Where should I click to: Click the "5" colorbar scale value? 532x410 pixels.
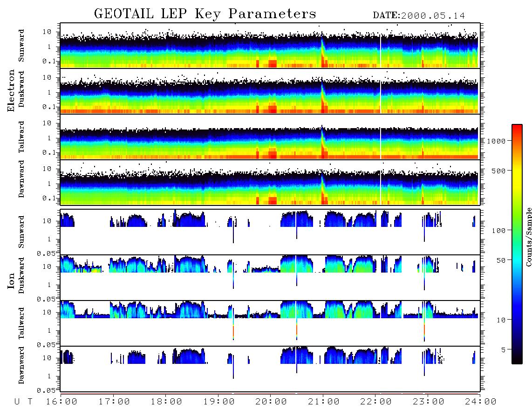coord(503,350)
